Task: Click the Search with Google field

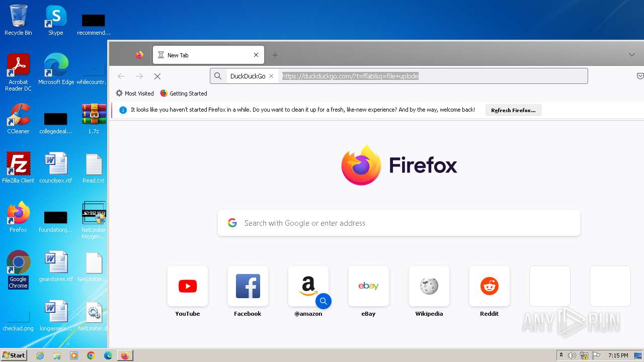Action: click(399, 223)
